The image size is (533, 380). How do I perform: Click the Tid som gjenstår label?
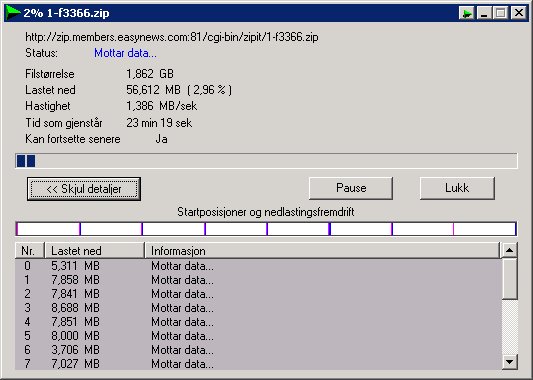pos(64,123)
